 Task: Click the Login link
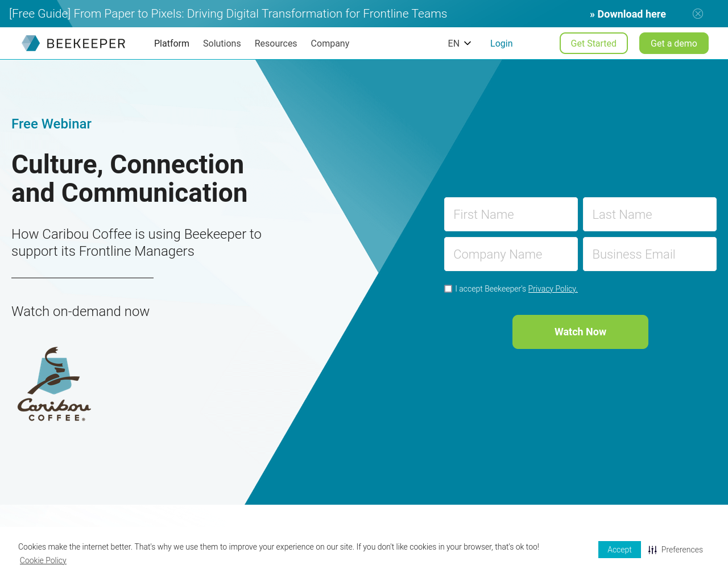pos(502,43)
